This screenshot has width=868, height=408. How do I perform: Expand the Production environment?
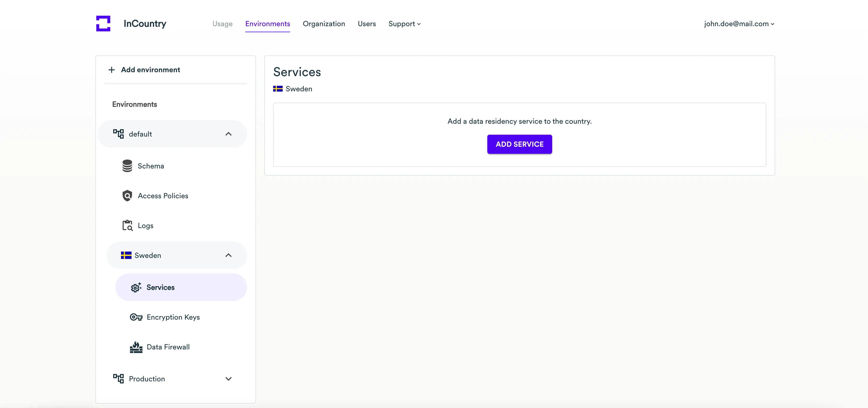pyautogui.click(x=229, y=379)
